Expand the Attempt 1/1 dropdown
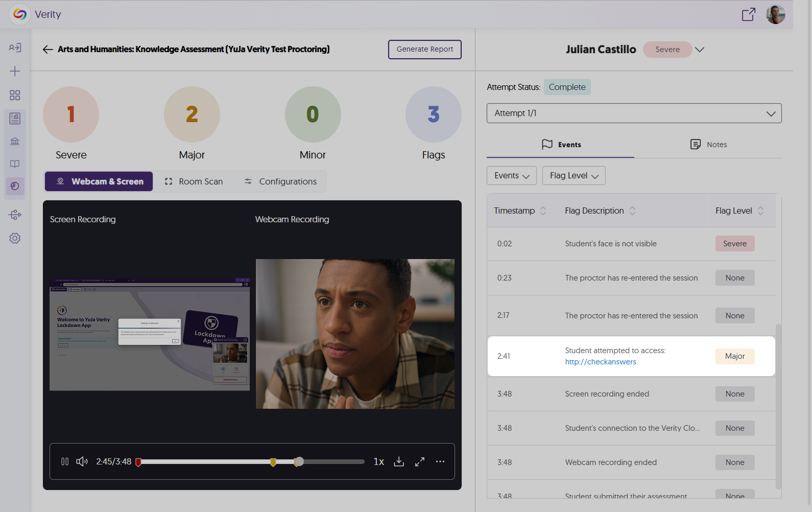The image size is (812, 512). [634, 113]
